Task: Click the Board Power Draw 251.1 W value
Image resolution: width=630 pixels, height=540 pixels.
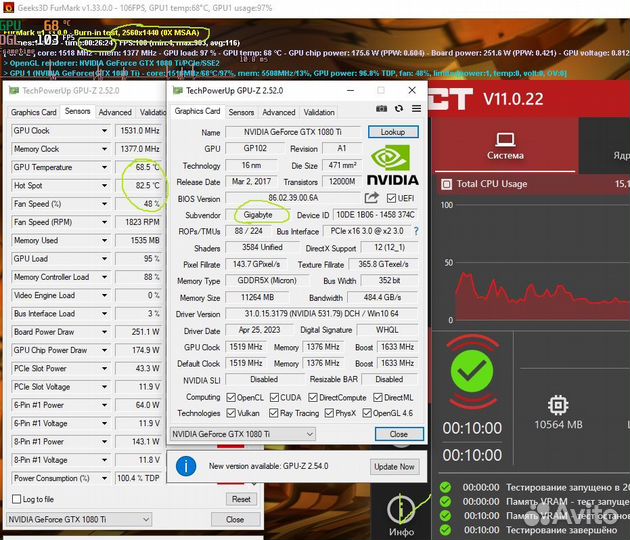Action: pyautogui.click(x=139, y=332)
